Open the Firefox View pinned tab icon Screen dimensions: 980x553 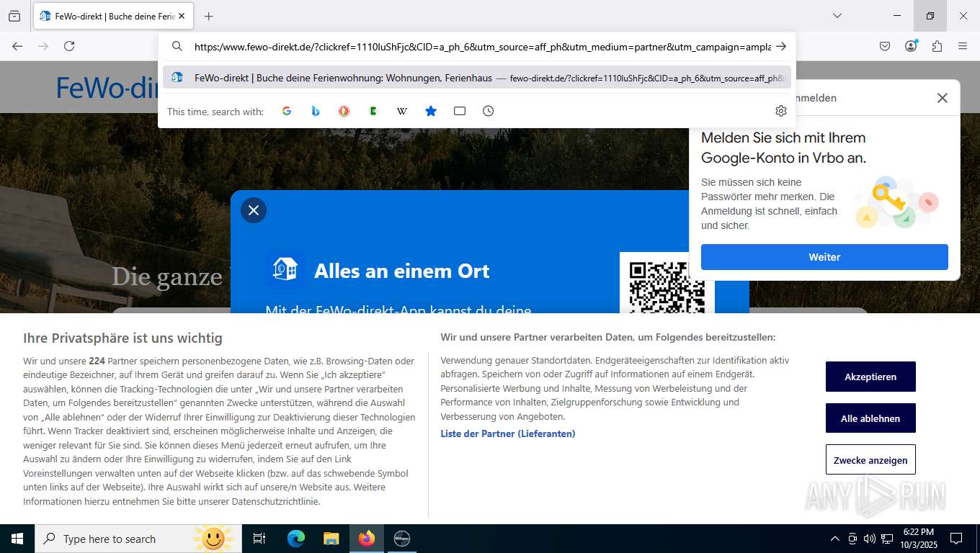coord(14,16)
